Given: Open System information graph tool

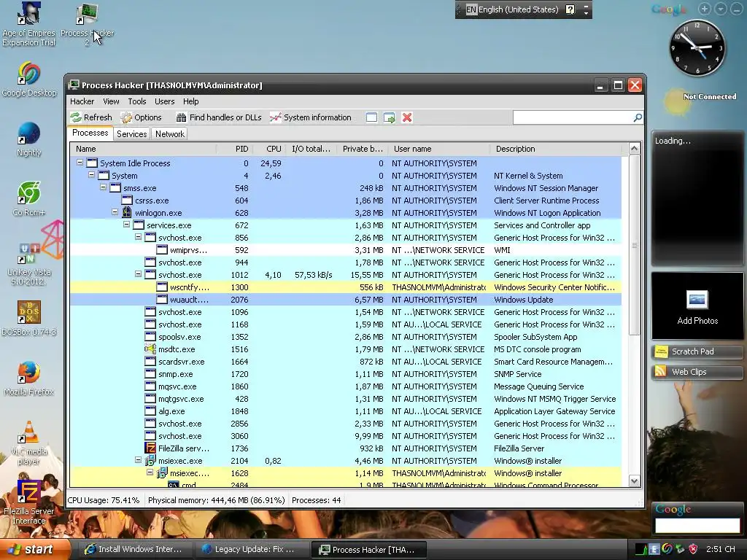Looking at the screenshot, I should pos(310,117).
